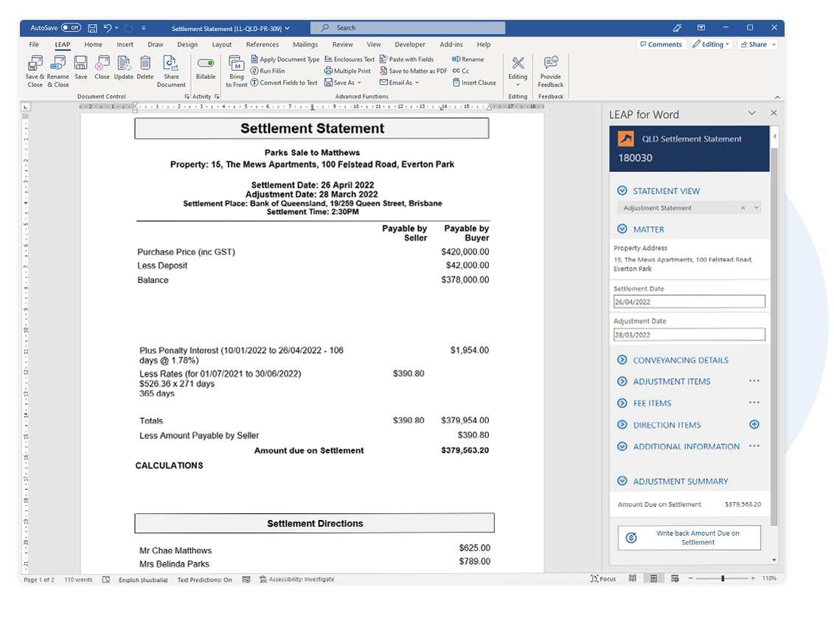Open ribbon display options icon
Viewport: 834px width, 644px height.
701,28
